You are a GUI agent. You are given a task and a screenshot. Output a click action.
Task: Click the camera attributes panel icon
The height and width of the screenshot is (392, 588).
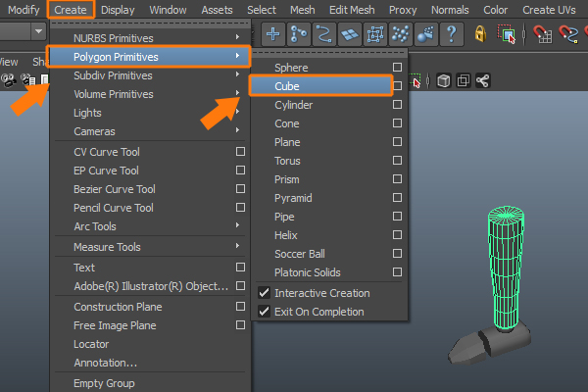point(28,79)
